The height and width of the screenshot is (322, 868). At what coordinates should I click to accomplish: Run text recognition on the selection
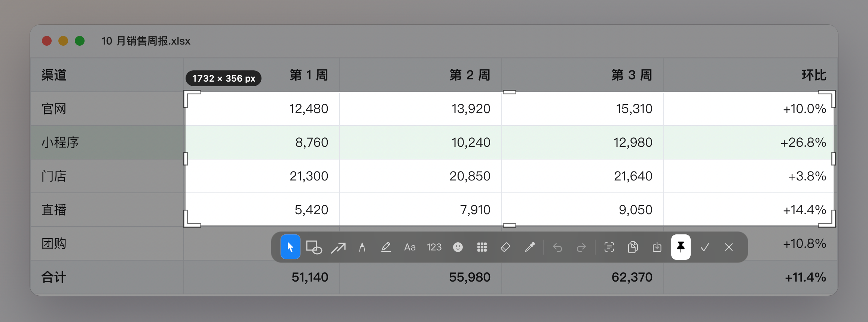pyautogui.click(x=609, y=247)
